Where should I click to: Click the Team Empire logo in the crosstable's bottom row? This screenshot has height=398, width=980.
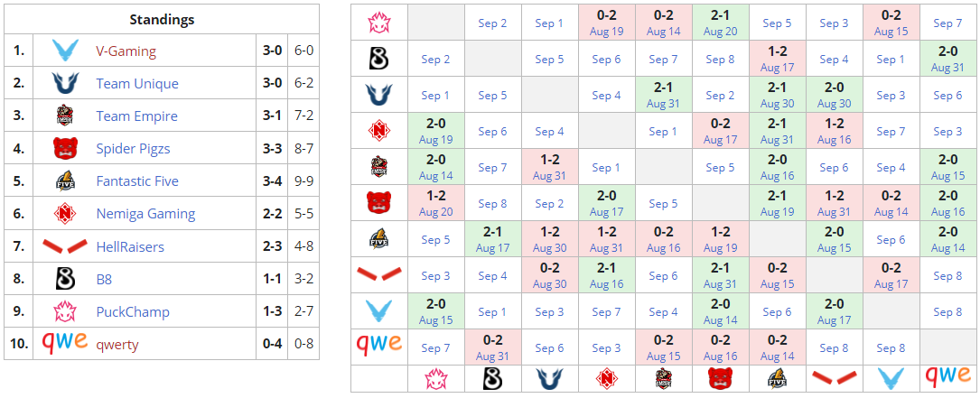click(663, 378)
